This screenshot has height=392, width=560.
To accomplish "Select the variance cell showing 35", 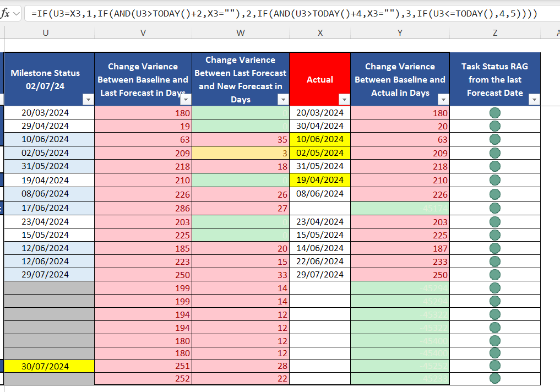I will coord(241,139).
